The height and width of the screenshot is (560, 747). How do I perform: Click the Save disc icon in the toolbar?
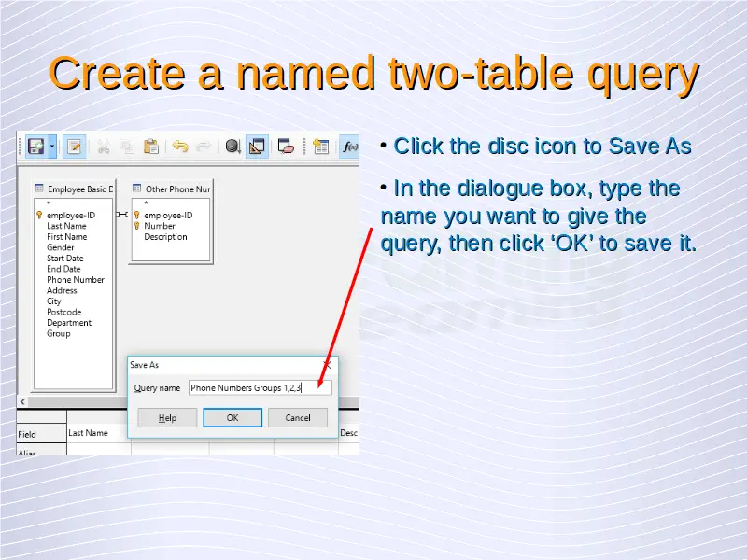(x=36, y=147)
